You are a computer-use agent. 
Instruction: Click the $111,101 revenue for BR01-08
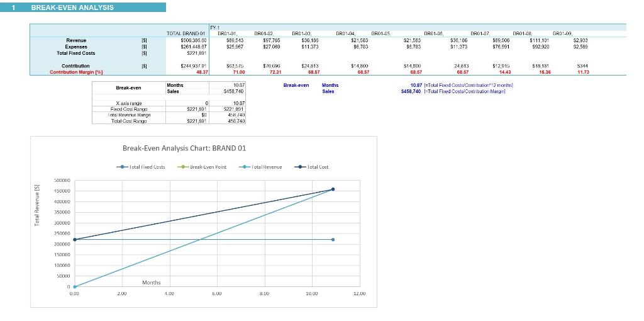[539, 41]
